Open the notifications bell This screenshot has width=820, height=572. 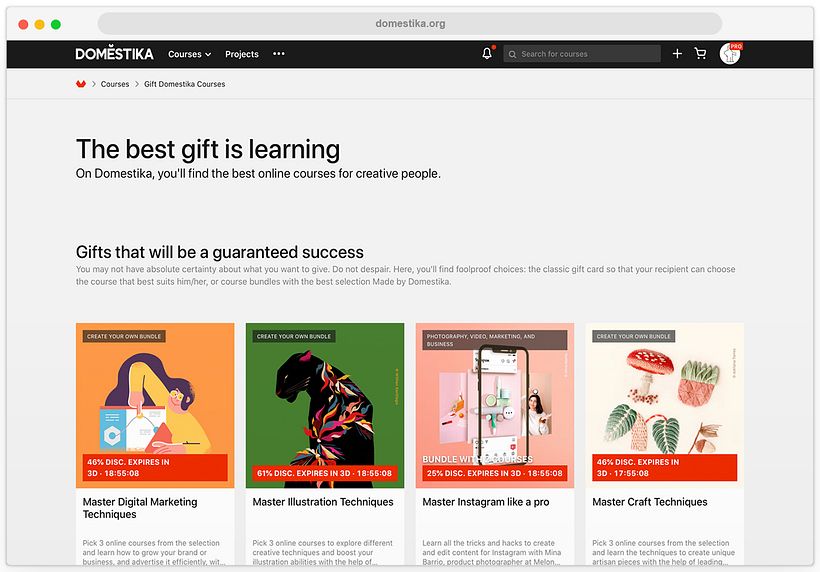pos(487,53)
